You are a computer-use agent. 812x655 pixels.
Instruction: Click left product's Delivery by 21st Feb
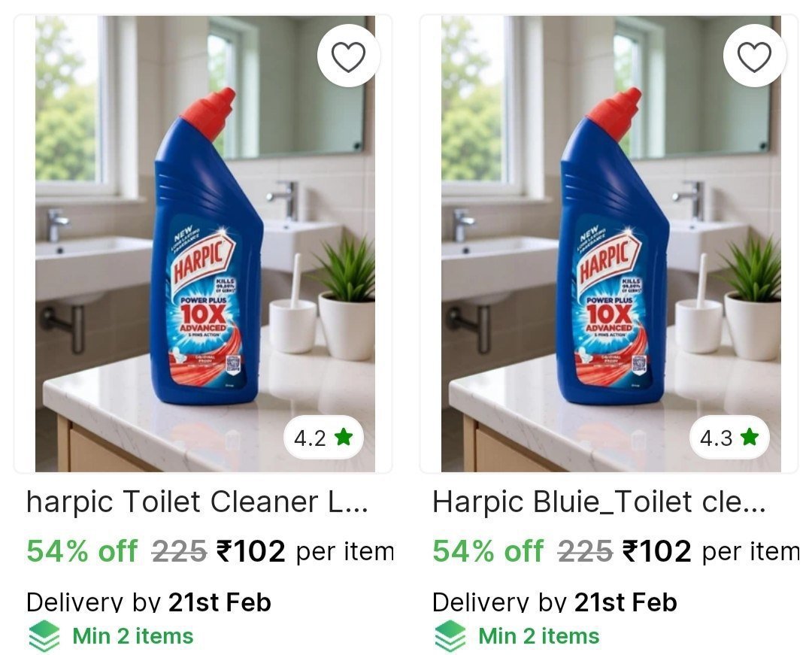149,602
